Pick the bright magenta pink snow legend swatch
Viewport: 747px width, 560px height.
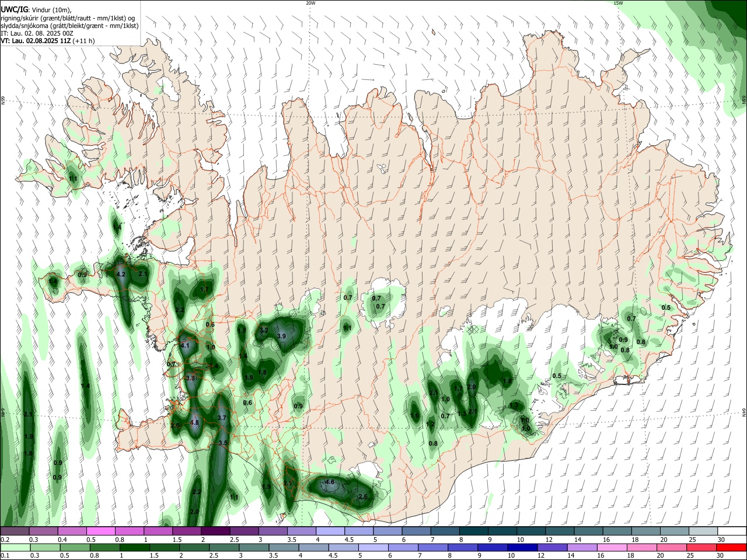(100, 531)
